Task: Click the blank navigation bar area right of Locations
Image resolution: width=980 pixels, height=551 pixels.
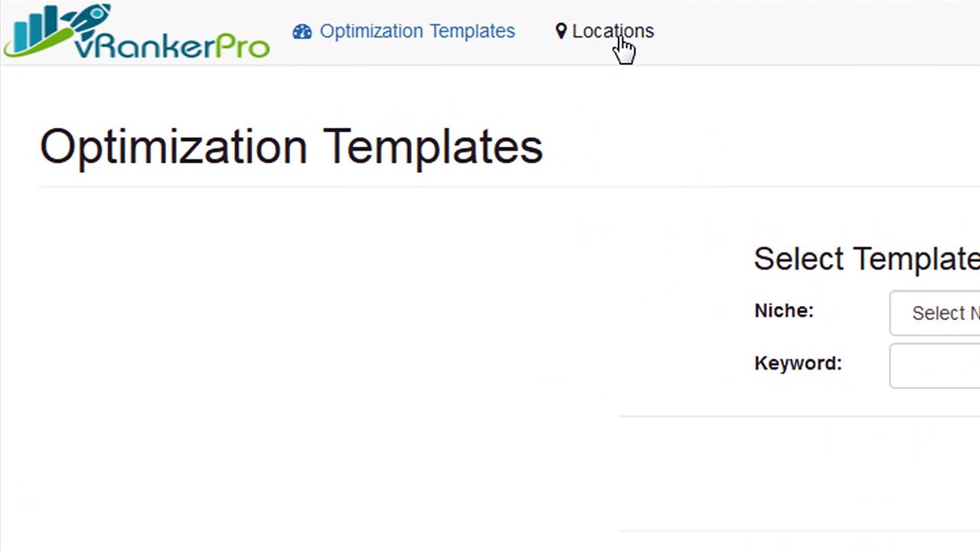Action: point(817,31)
